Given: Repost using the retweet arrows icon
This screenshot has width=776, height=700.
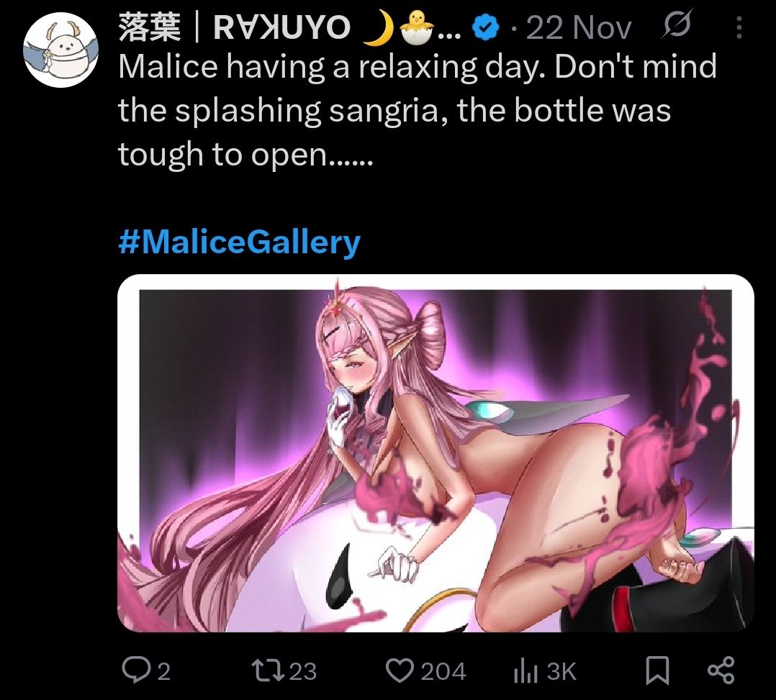Looking at the screenshot, I should (x=268, y=671).
